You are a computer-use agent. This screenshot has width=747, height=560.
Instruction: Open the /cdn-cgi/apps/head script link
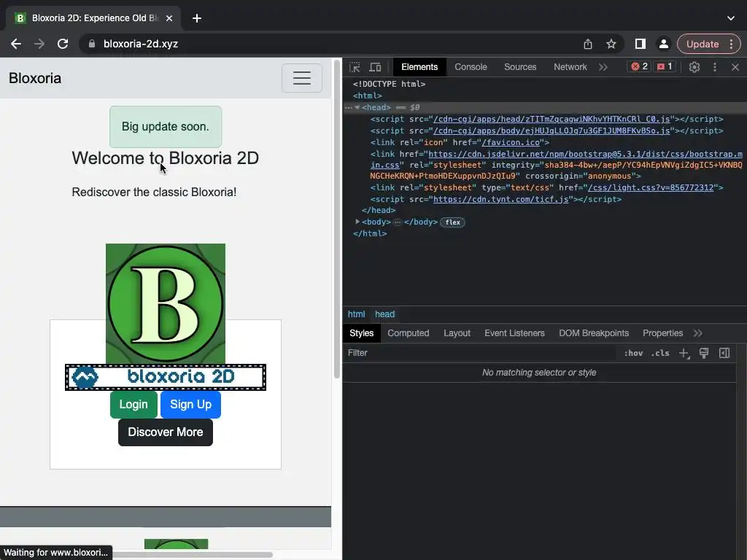pyautogui.click(x=551, y=119)
